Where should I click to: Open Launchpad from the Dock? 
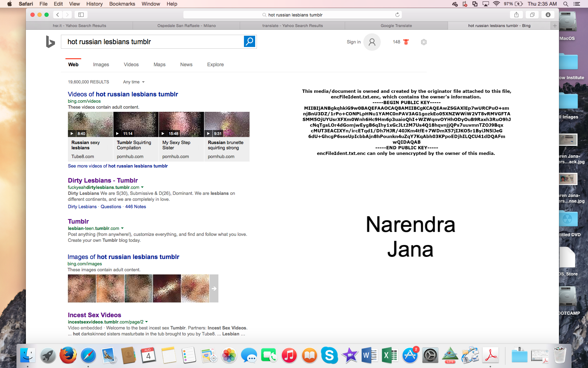48,355
